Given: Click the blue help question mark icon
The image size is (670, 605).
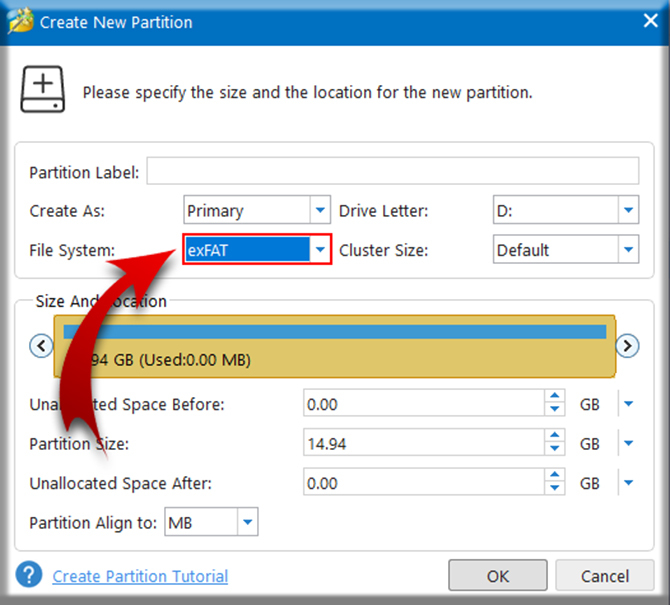Looking at the screenshot, I should [x=29, y=575].
